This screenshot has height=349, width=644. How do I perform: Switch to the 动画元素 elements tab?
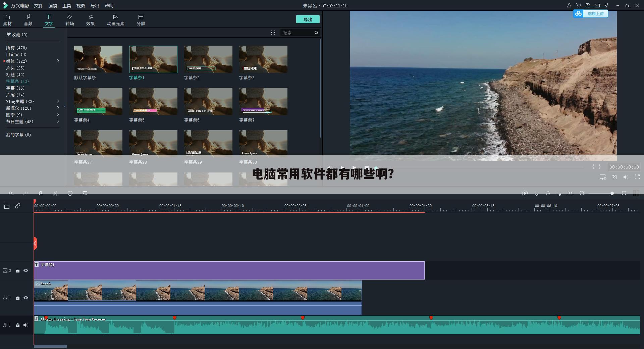point(116,20)
